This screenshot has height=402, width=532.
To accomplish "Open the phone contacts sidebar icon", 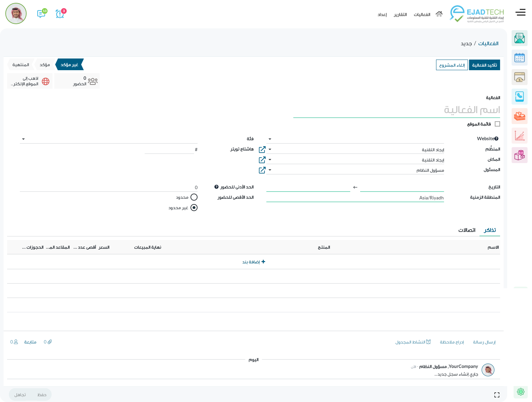I will 519,97.
